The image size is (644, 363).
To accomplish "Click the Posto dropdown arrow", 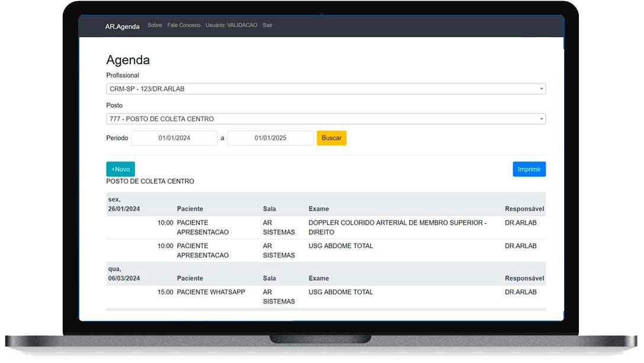I will click(x=541, y=119).
